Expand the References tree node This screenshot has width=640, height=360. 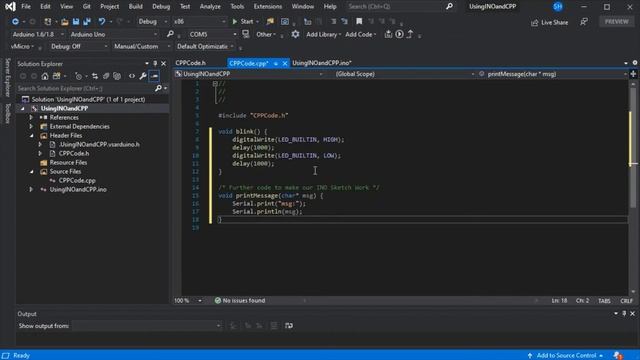pos(31,118)
